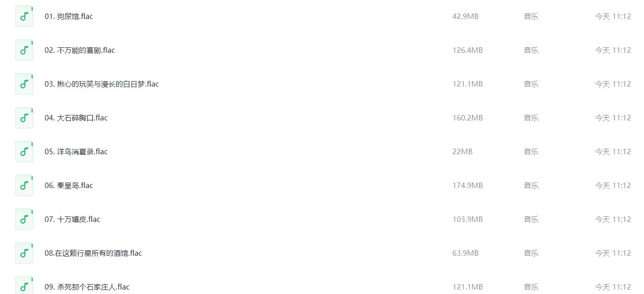Image resolution: width=644 pixels, height=294 pixels.
Task: Open the file 01. 狗尿馆.flac
Action: pos(68,16)
